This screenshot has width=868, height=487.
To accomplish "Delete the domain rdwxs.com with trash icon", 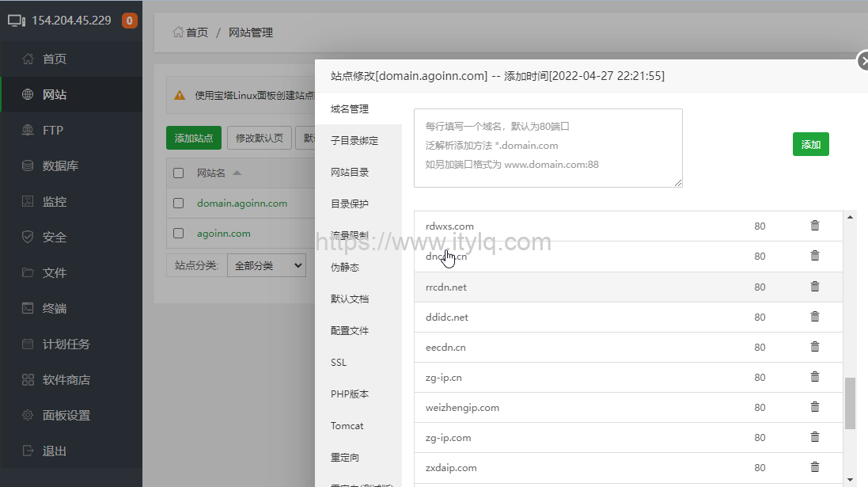I will coord(814,226).
